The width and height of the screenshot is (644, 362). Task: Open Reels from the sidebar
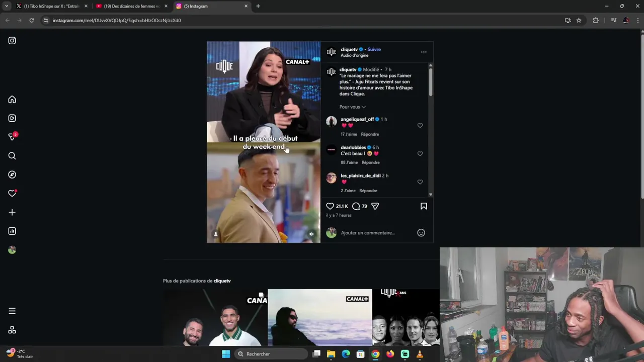click(12, 118)
